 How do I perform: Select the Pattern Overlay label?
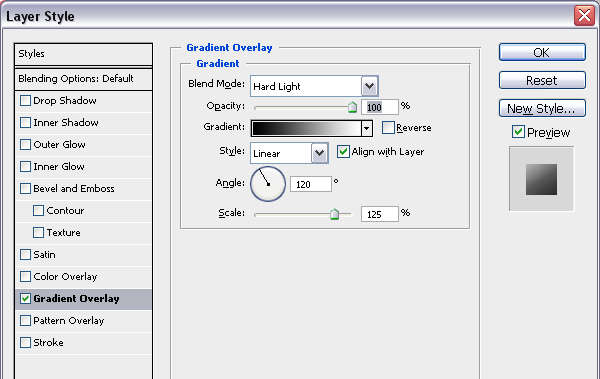pyautogui.click(x=68, y=321)
